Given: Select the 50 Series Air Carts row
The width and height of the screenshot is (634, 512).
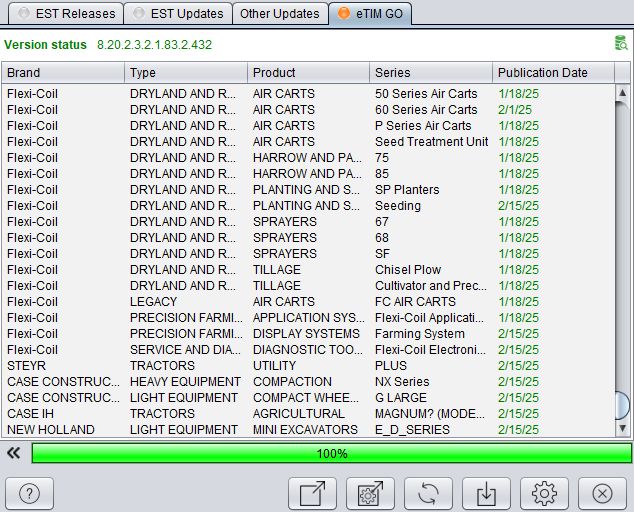Looking at the screenshot, I should click(308, 93).
